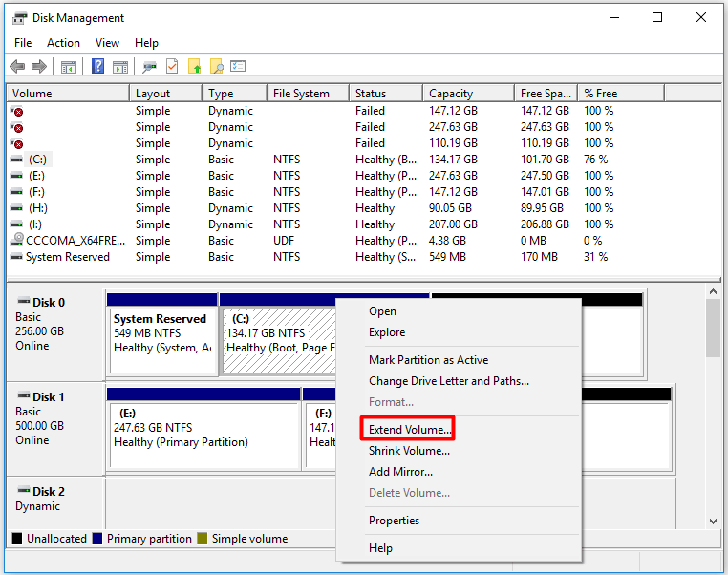This screenshot has width=728, height=575.
Task: Sort by the % Free column header
Action: tap(621, 94)
